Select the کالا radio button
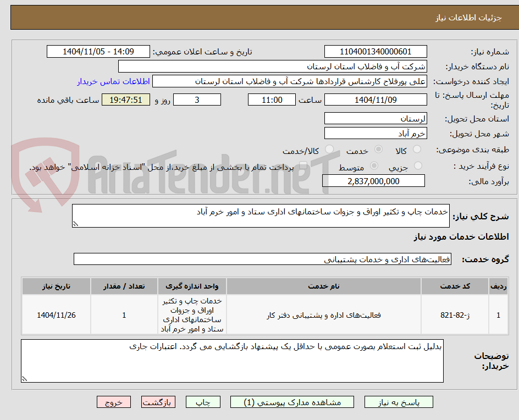Image resolution: width=519 pixels, height=420 pixels. click(x=417, y=150)
